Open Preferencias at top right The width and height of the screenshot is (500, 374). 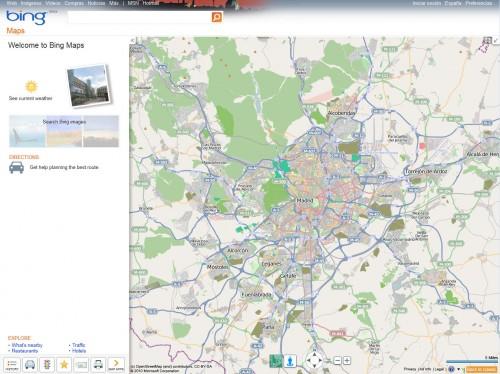point(479,3)
